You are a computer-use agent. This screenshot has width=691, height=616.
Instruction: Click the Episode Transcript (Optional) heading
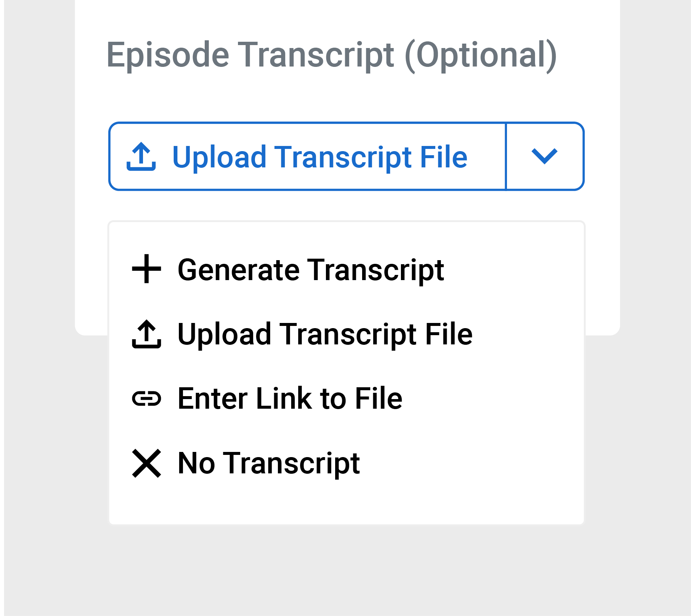(x=331, y=55)
